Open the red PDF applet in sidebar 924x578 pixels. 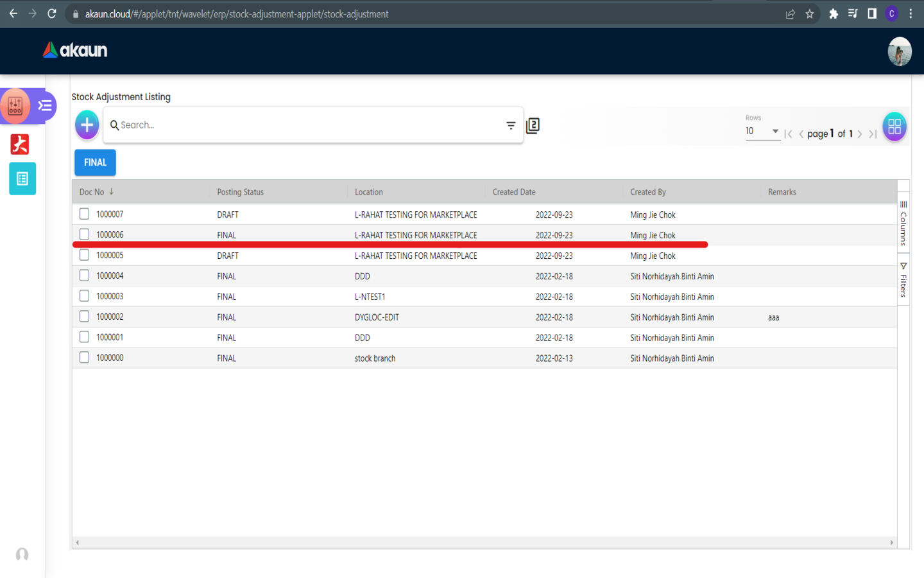click(20, 144)
